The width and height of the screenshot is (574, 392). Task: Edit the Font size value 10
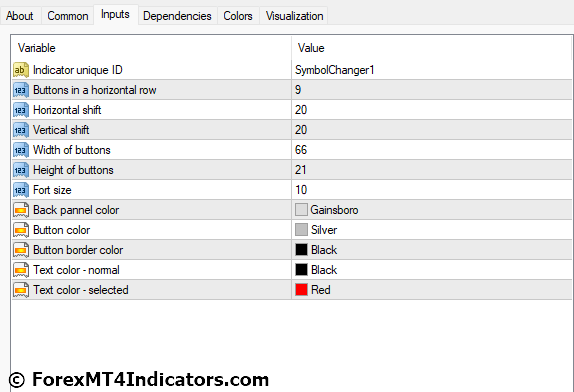tap(432, 190)
